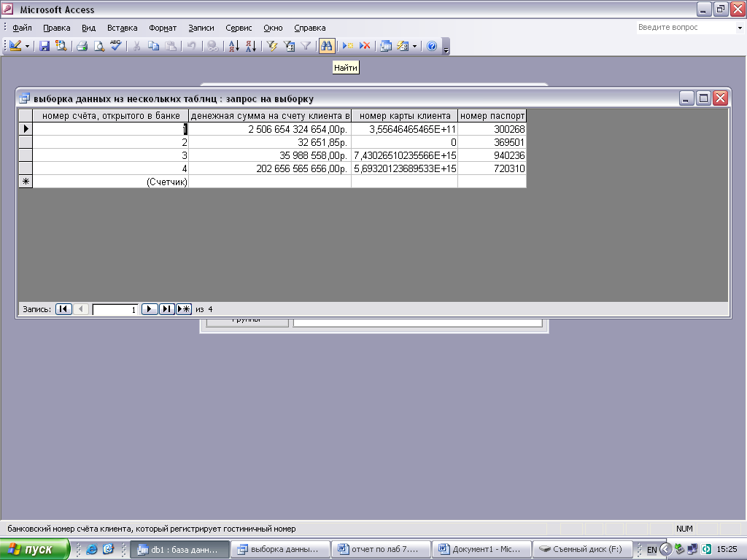Image resolution: width=747 pixels, height=560 pixels.
Task: Launch Internet Explorer from quick launch
Action: click(x=91, y=550)
